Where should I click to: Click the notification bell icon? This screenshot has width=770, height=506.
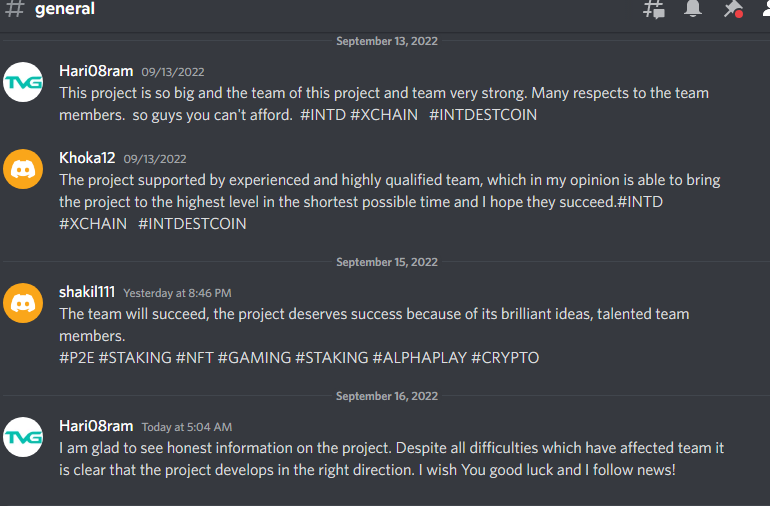(693, 8)
